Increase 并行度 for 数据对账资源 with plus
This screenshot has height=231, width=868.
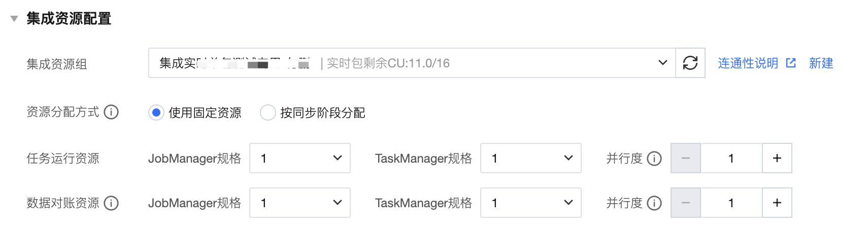point(777,203)
